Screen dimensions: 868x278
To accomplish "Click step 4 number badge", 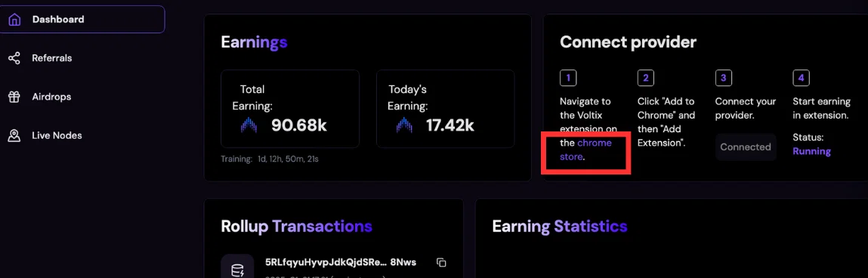I will [x=801, y=78].
